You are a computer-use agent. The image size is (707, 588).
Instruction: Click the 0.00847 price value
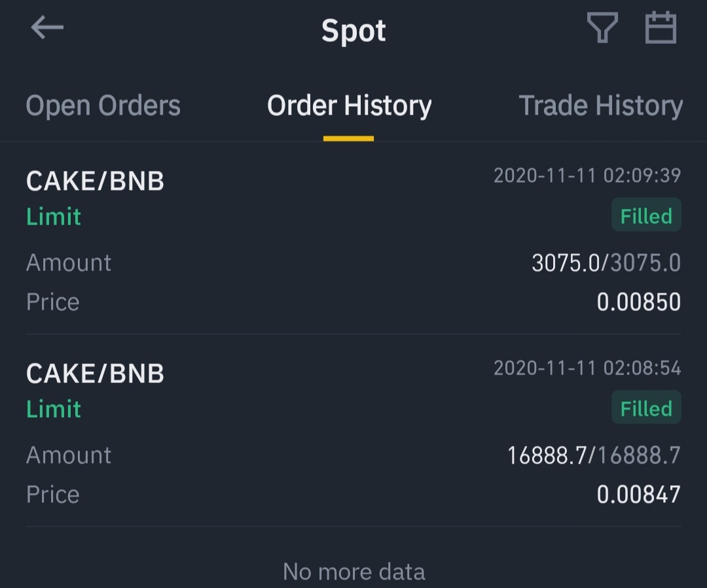638,494
